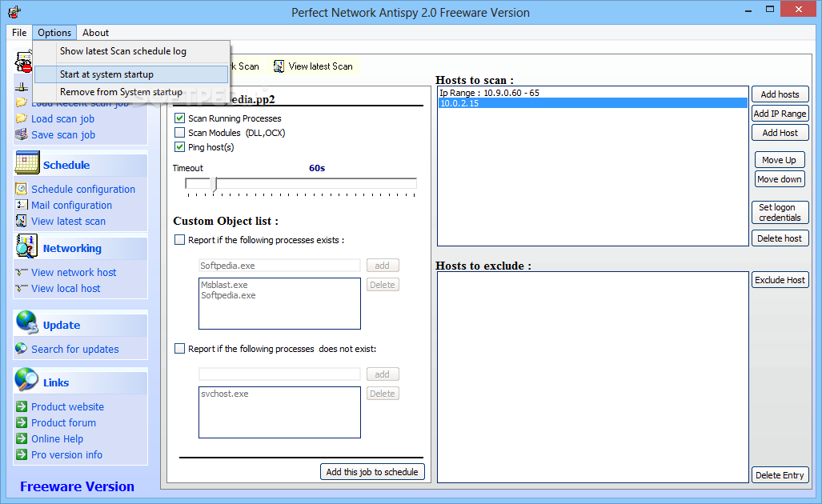Click the Exclude Host button
This screenshot has height=504, width=822.
pyautogui.click(x=780, y=280)
